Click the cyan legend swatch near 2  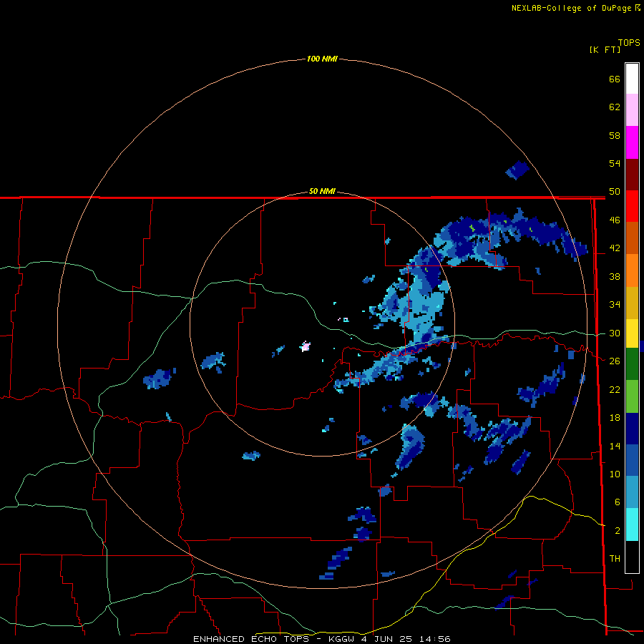632,525
